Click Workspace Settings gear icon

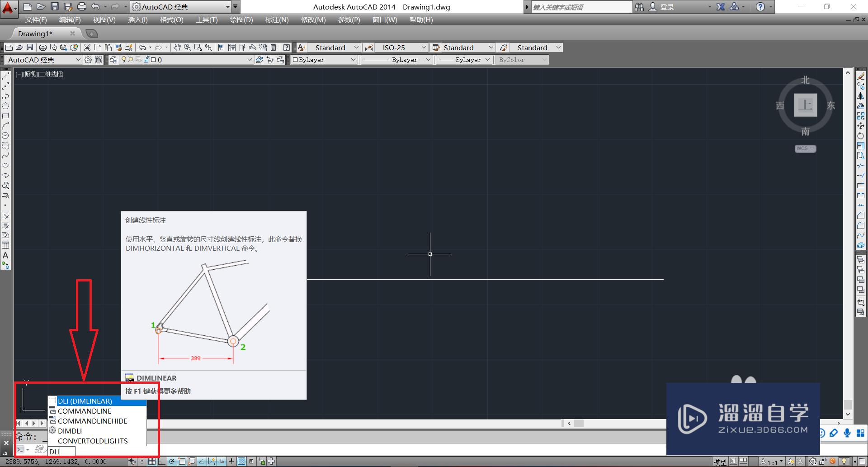(x=88, y=60)
